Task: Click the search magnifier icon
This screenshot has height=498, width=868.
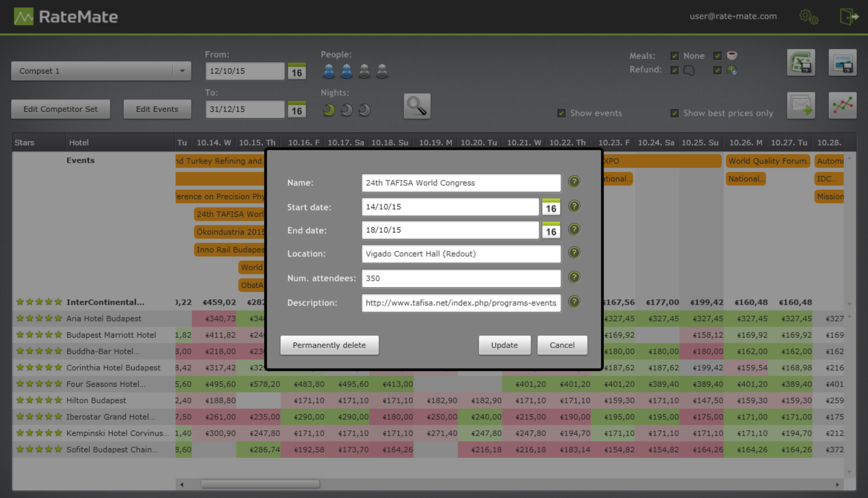Action: [417, 106]
